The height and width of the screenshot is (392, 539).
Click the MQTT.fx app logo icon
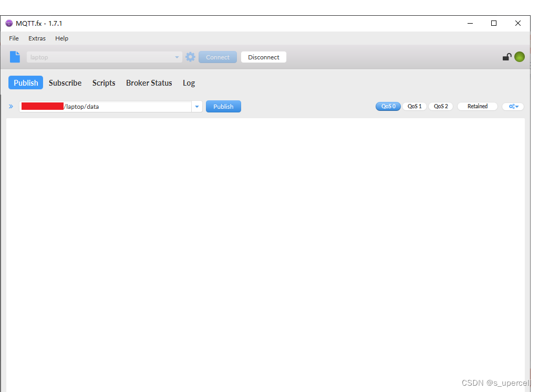tap(9, 23)
